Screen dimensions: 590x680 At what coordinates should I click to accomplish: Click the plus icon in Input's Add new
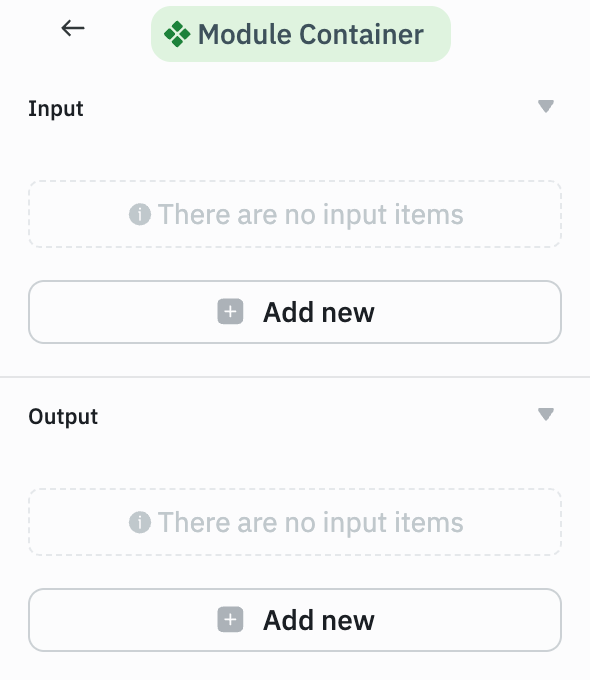coord(230,311)
